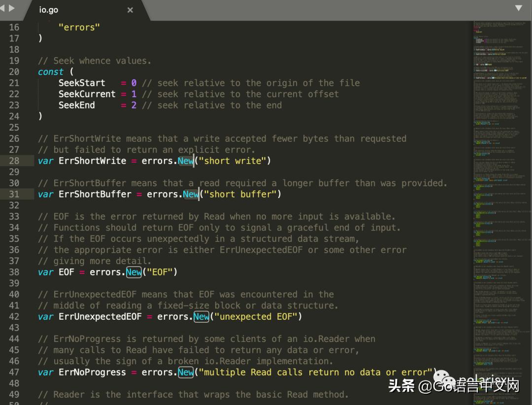Click the SeekEnd constant name

point(77,105)
